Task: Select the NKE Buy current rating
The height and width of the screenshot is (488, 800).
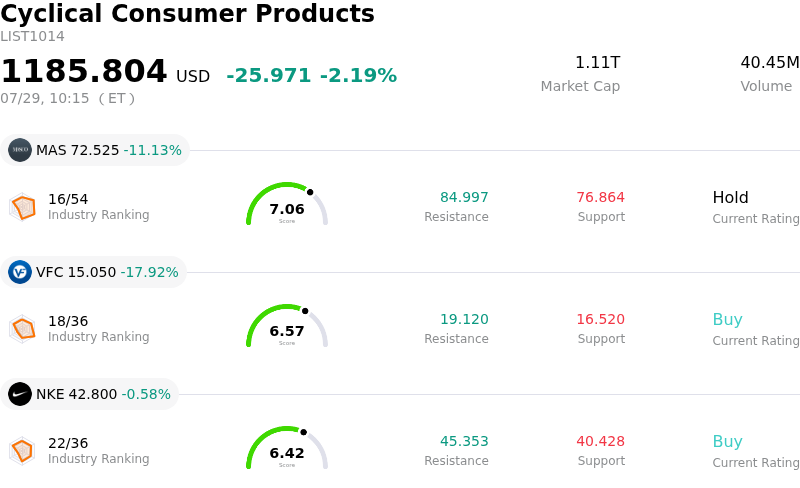Action: pos(727,442)
